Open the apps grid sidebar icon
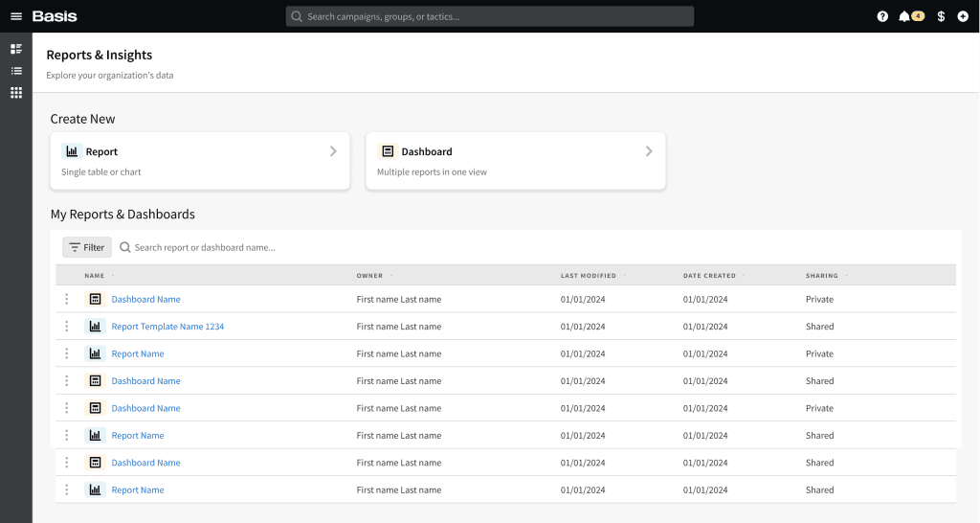This screenshot has width=980, height=523. point(16,93)
